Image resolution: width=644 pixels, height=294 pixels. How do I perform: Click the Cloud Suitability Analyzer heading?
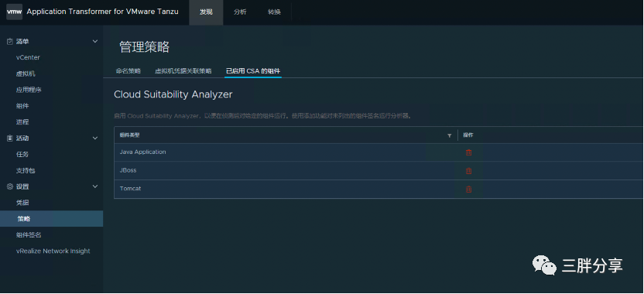point(173,94)
